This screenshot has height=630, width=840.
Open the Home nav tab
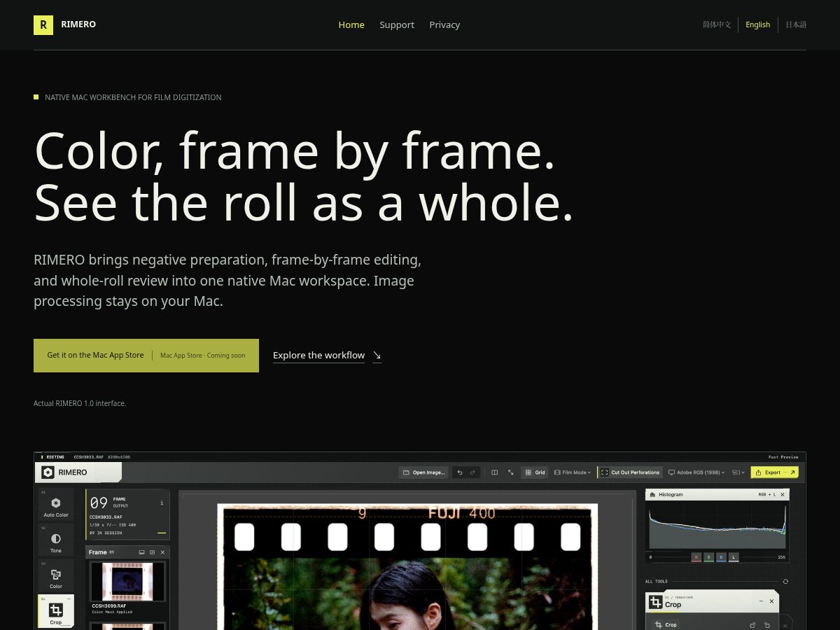351,24
